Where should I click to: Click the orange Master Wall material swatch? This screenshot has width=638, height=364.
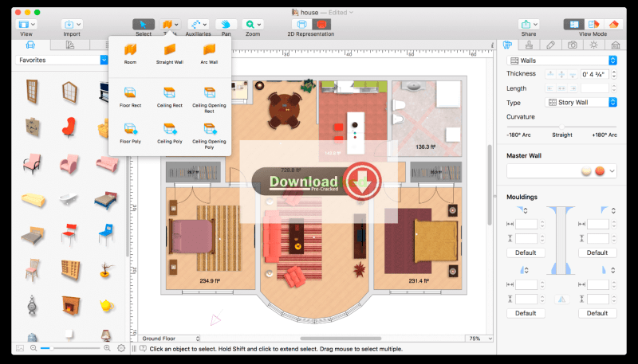click(x=600, y=171)
